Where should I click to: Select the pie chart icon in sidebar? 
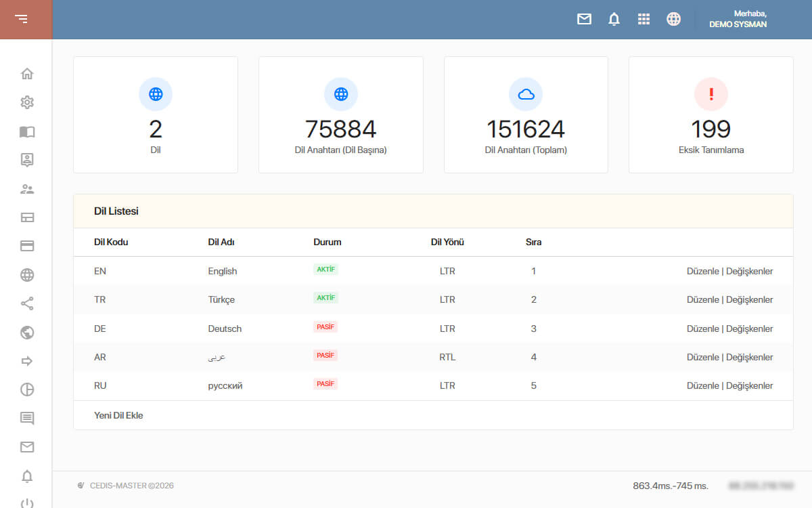pos(27,389)
